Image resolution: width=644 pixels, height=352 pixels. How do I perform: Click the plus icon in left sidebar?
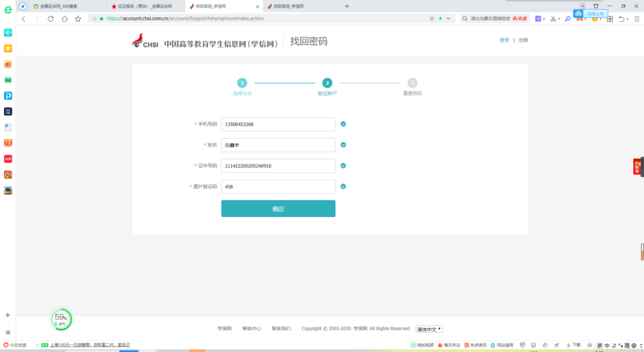point(8,315)
